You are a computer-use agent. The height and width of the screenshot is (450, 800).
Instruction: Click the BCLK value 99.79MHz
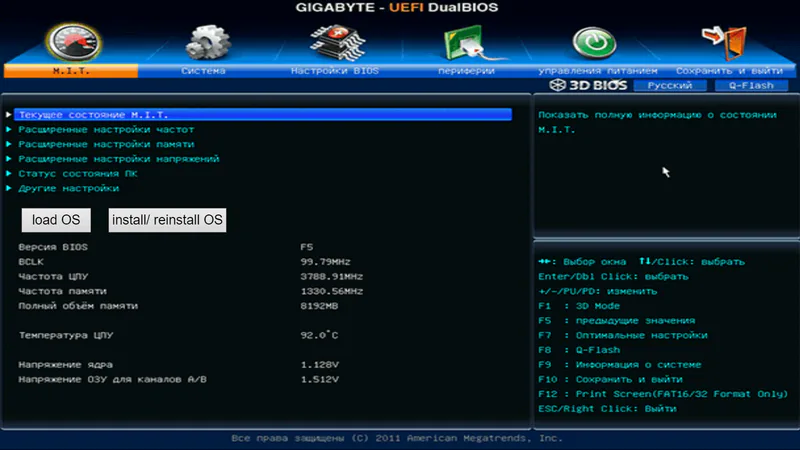point(326,262)
